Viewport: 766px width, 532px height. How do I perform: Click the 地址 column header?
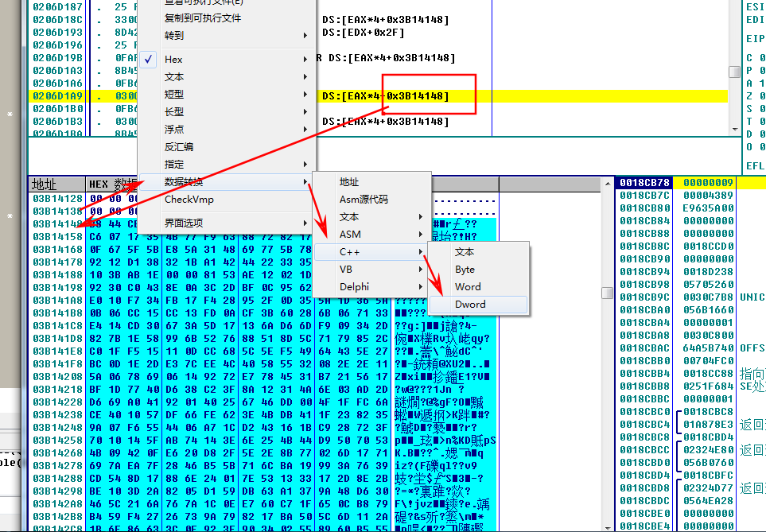pos(56,184)
